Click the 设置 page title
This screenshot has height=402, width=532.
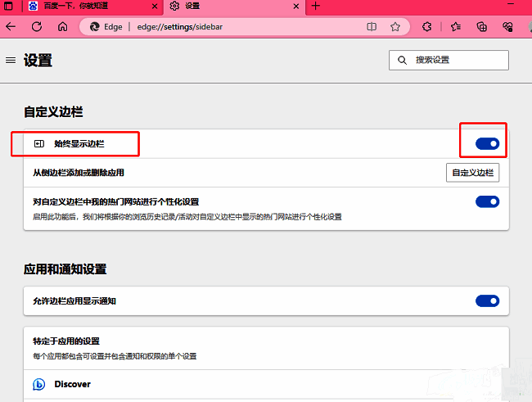click(38, 61)
